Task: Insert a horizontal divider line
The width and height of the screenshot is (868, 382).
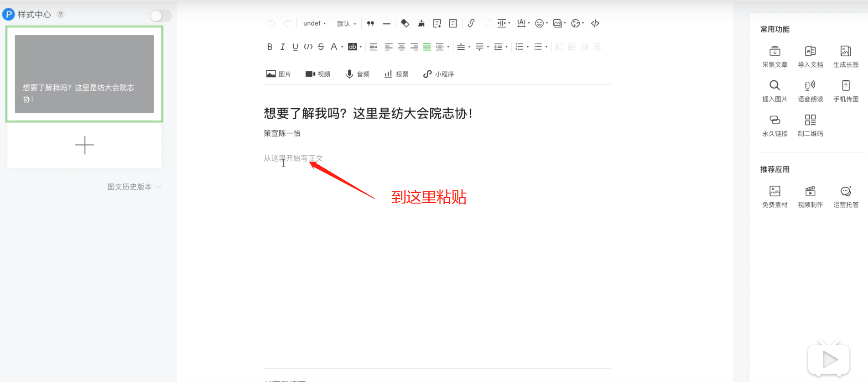Action: 387,23
